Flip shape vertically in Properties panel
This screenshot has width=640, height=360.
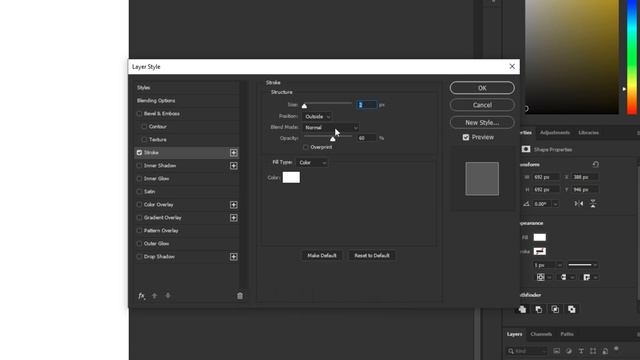[593, 203]
